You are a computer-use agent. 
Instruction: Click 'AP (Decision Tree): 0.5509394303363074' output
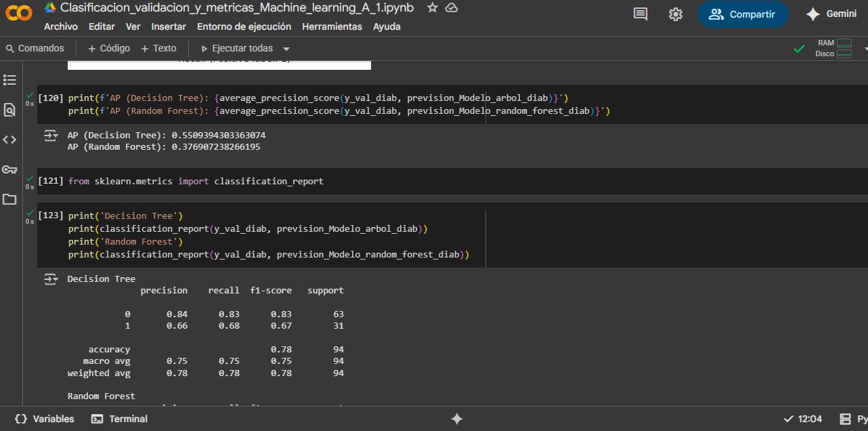click(x=167, y=136)
